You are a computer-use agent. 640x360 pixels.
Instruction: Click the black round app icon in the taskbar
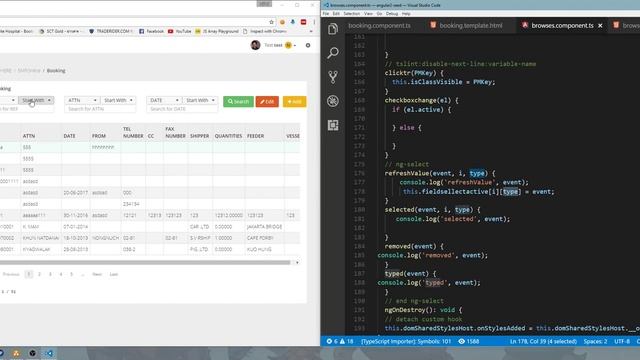click(x=33, y=353)
